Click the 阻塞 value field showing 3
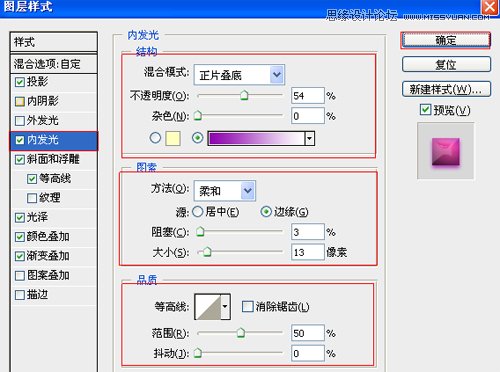Image resolution: width=500 pixels, height=372 pixels. pos(308,232)
